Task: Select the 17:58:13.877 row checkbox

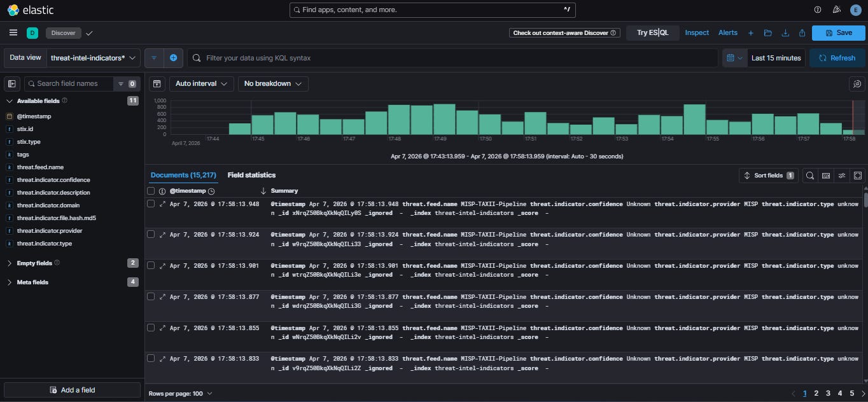Action: click(x=151, y=296)
